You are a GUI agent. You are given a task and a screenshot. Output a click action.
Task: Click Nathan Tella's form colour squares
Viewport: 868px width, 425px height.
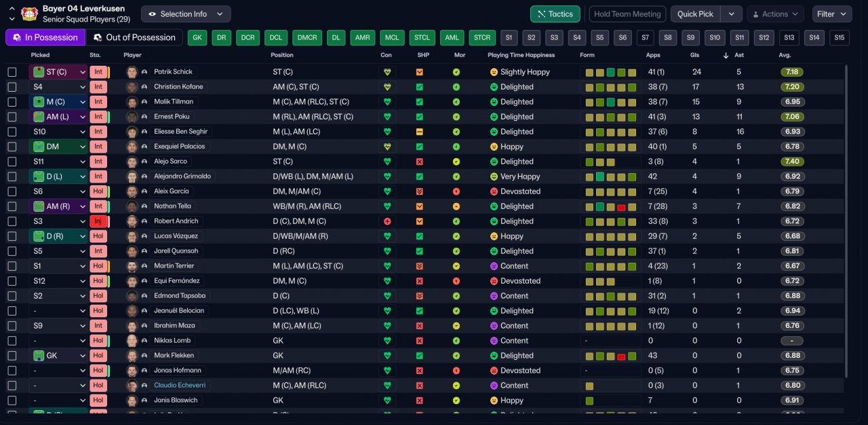pyautogui.click(x=610, y=206)
